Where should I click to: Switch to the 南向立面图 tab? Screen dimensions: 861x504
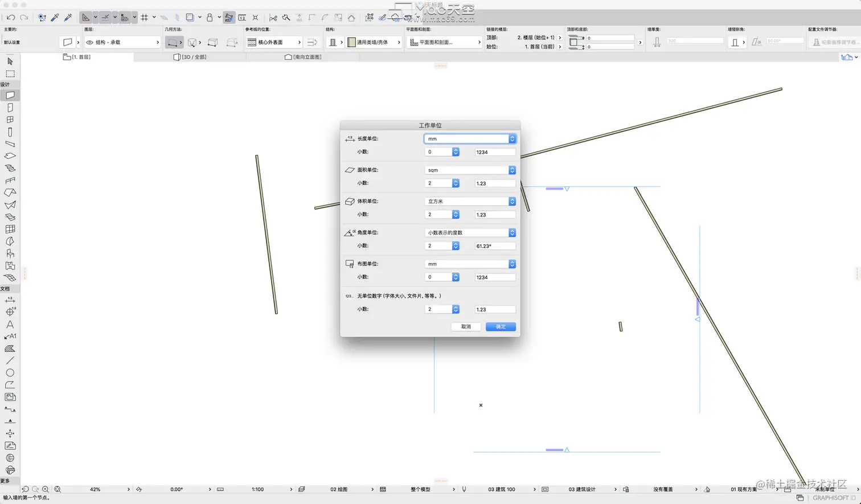303,57
